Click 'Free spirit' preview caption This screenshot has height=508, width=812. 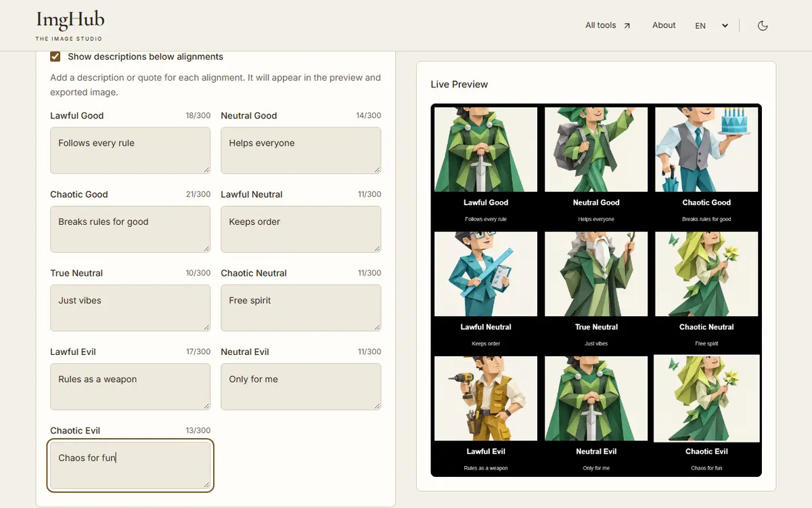pos(706,344)
